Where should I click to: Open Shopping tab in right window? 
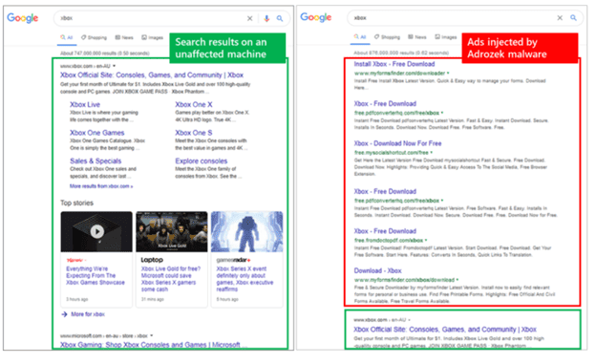tap(388, 37)
